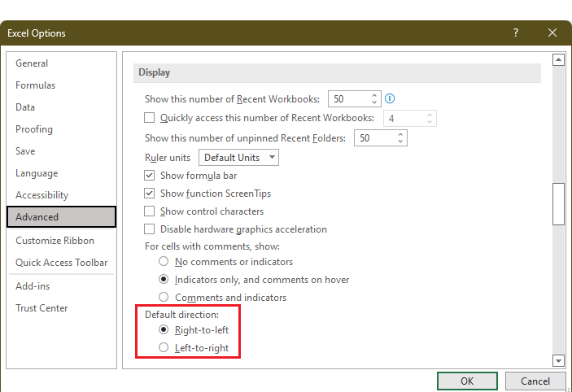
Task: Click Cancel to discard changes
Action: (x=535, y=381)
